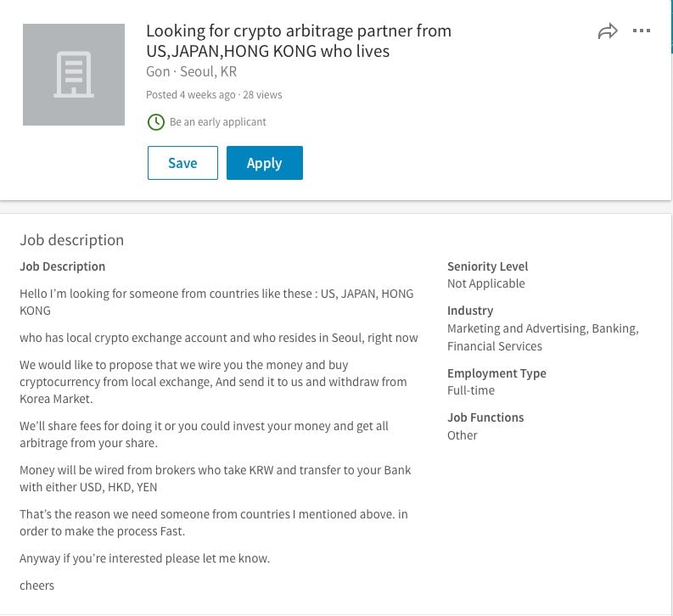Image resolution: width=673 pixels, height=616 pixels.
Task: Click the Seniority Level label
Action: (488, 266)
